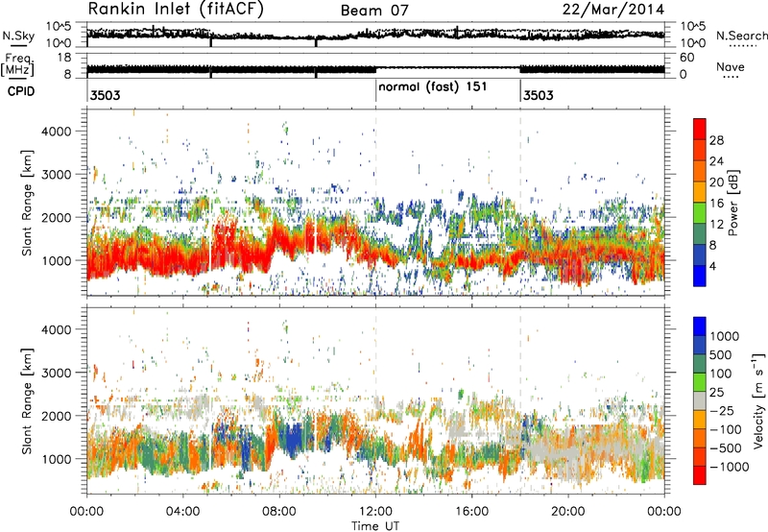Click the CPID value '3503' at 00:00
The image size is (768, 532).
[105, 95]
